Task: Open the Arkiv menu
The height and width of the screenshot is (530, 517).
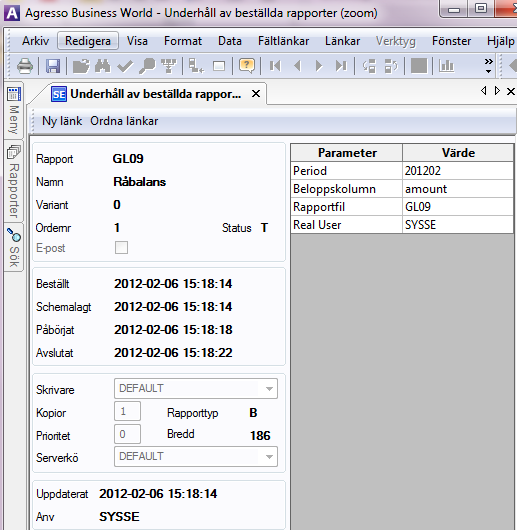Action: 35,41
